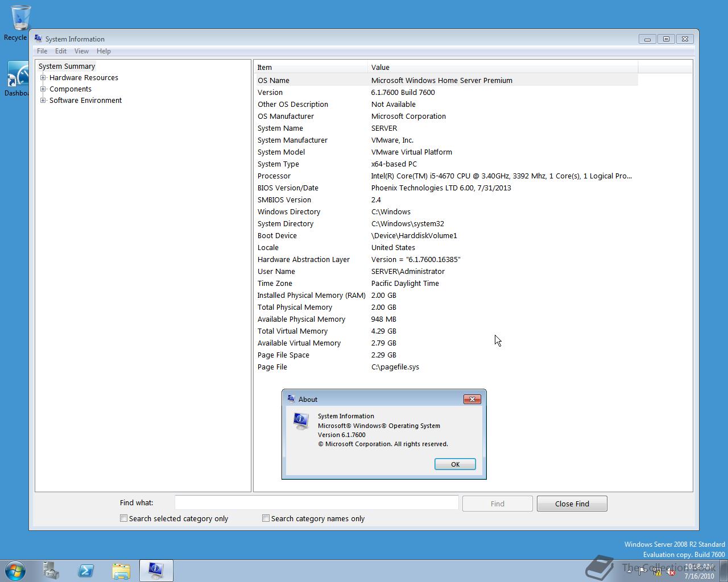728x582 pixels.
Task: Select the Processor row
Action: tap(446, 176)
